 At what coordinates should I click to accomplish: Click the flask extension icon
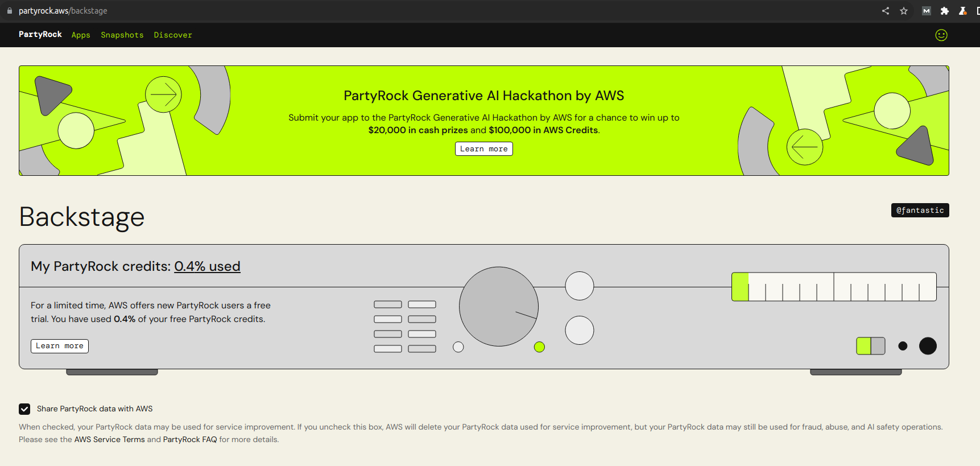[963, 11]
